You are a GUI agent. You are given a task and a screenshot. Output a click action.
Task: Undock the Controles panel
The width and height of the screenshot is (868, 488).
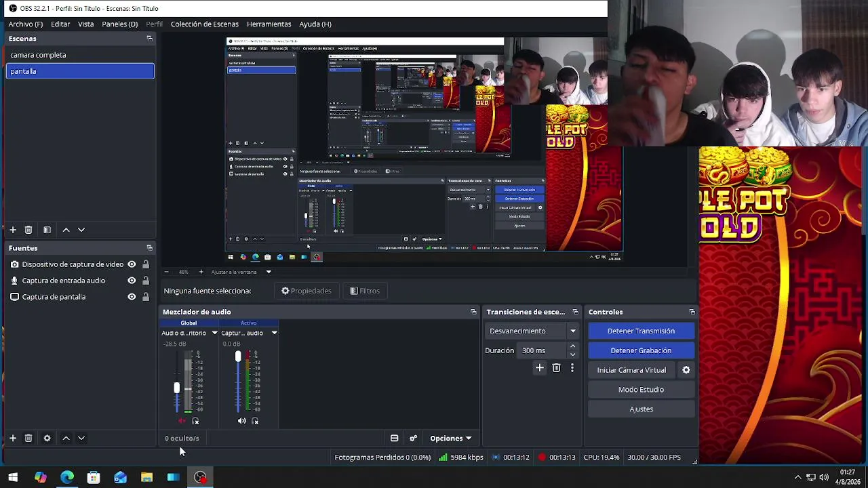pos(692,312)
